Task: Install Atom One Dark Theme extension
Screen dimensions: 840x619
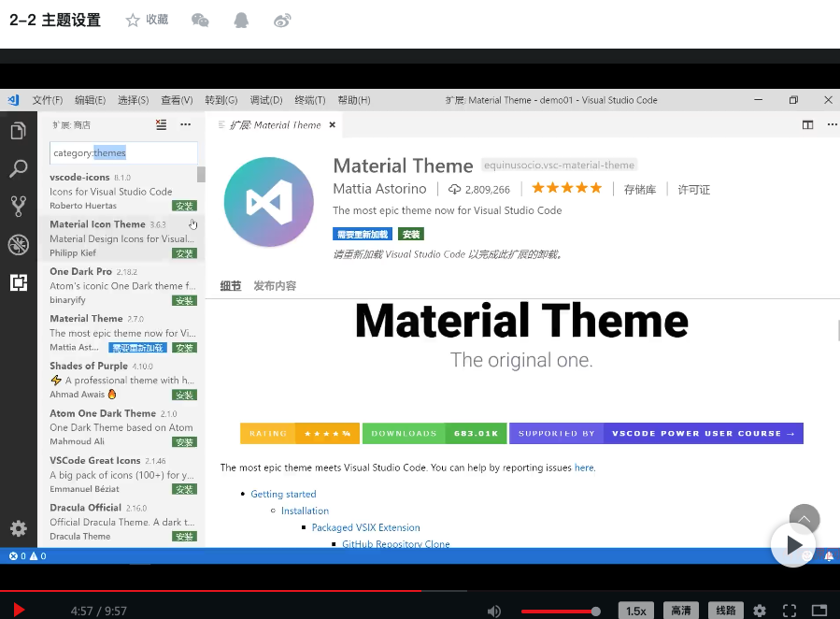Action: pos(184,442)
